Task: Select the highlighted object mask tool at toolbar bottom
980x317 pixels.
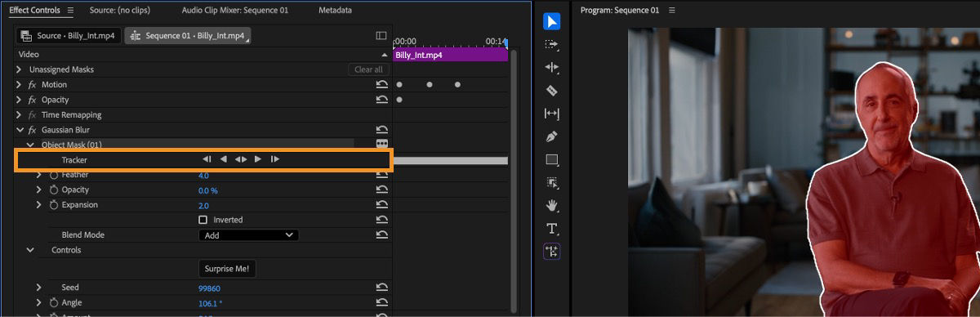Action: [x=552, y=252]
